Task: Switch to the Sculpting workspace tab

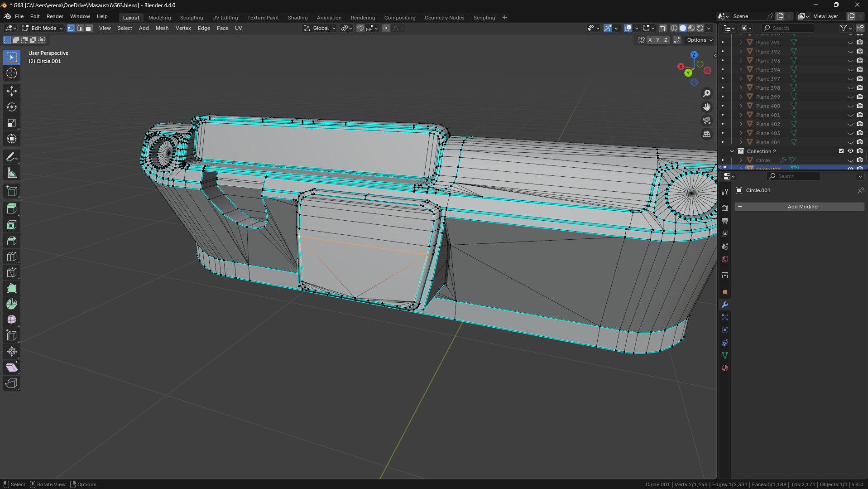Action: pos(191,18)
